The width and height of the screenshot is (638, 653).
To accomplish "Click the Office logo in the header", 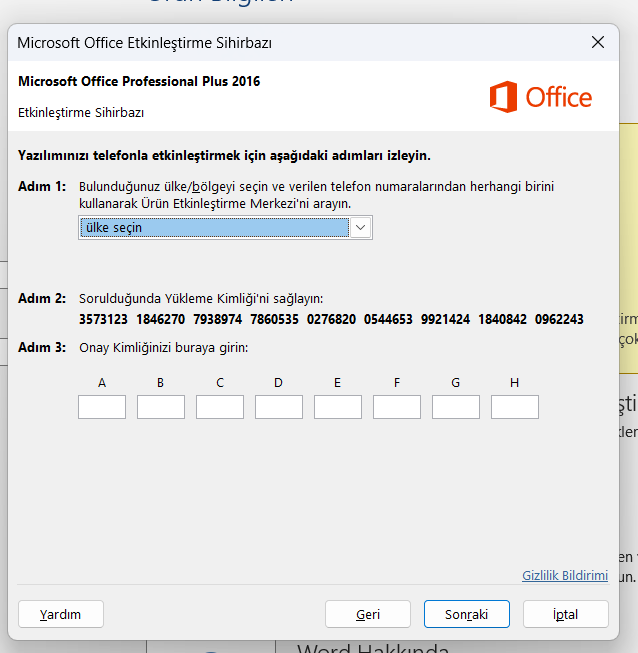I will (541, 97).
